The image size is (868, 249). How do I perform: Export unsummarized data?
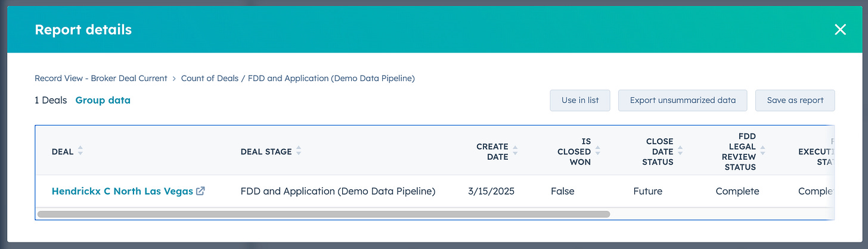(x=683, y=100)
